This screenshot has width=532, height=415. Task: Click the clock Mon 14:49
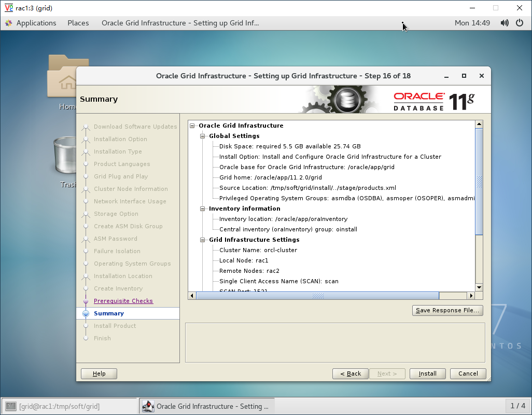click(472, 23)
